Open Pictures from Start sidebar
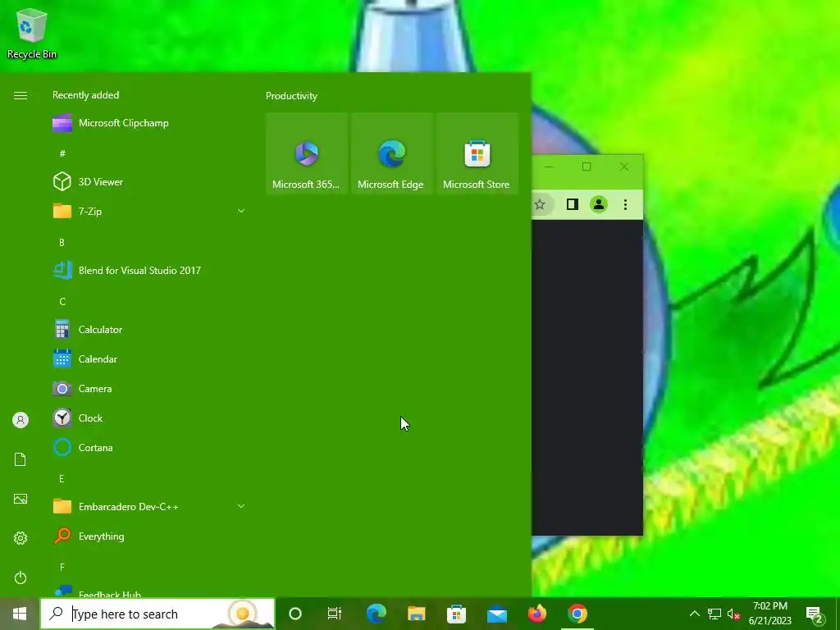The height and width of the screenshot is (630, 840). coord(21,500)
